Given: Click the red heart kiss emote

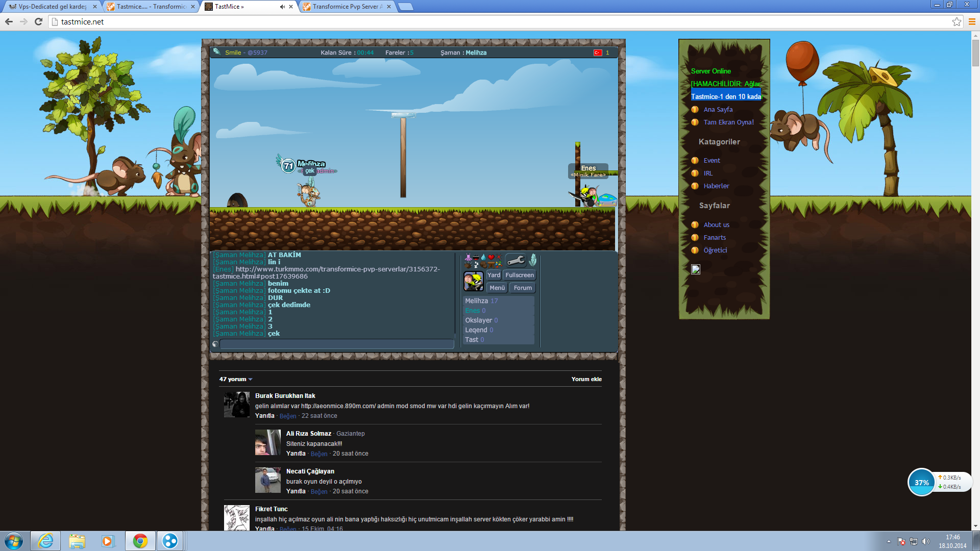Looking at the screenshot, I should coord(491,257).
